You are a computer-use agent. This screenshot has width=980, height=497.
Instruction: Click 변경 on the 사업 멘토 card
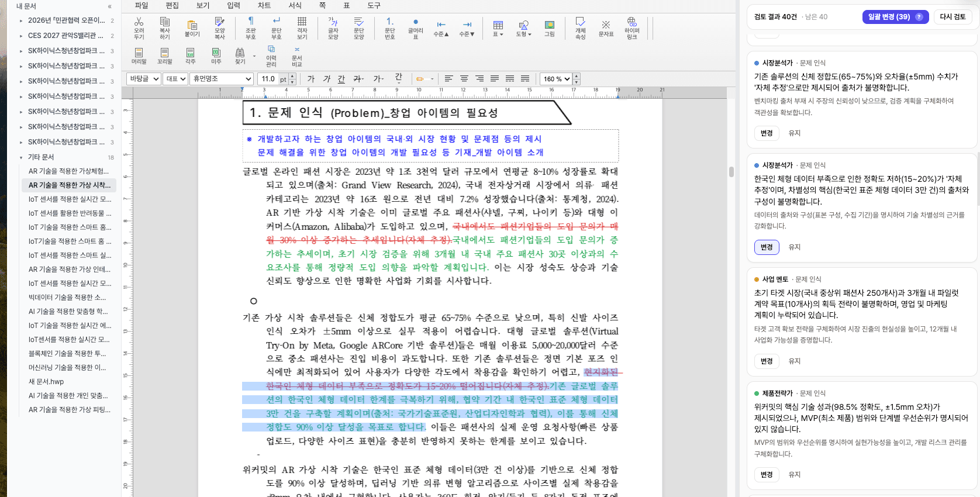point(767,361)
